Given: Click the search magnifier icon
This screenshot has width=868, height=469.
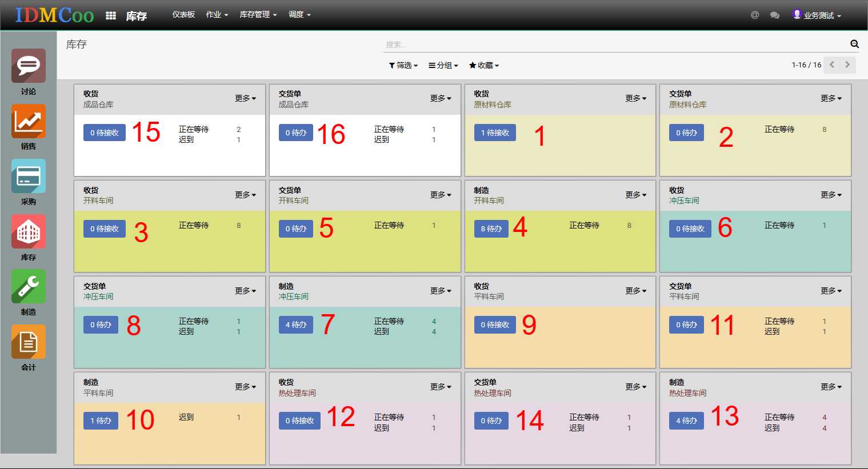Looking at the screenshot, I should coord(854,44).
